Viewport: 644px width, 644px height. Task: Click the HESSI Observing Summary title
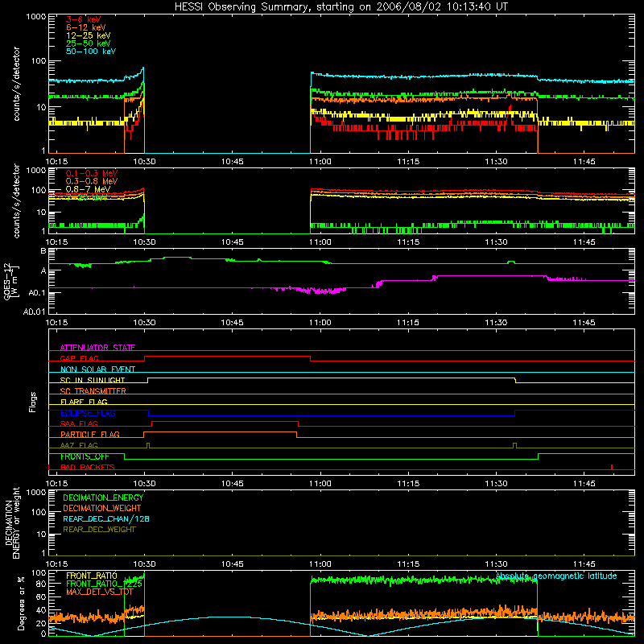pos(341,7)
